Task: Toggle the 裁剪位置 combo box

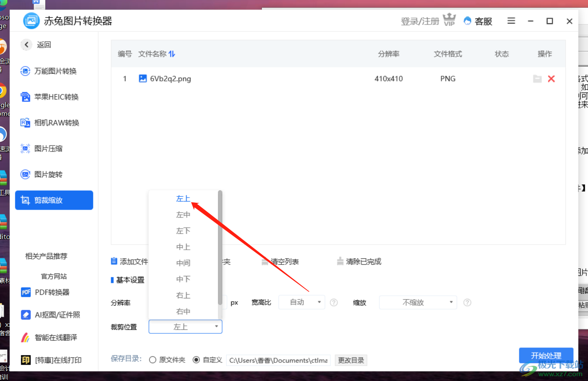Action: tap(186, 327)
